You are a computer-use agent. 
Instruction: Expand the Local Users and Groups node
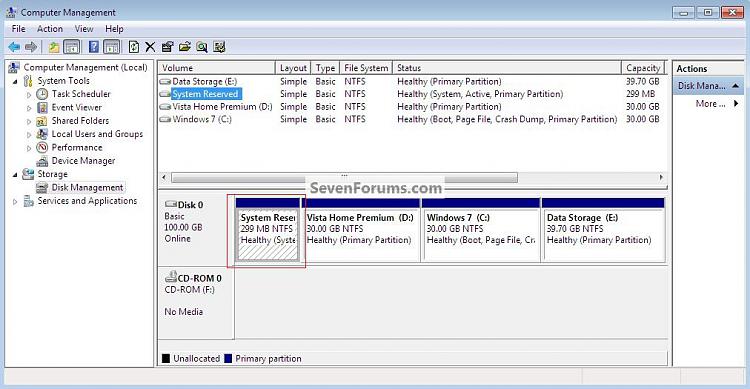29,135
